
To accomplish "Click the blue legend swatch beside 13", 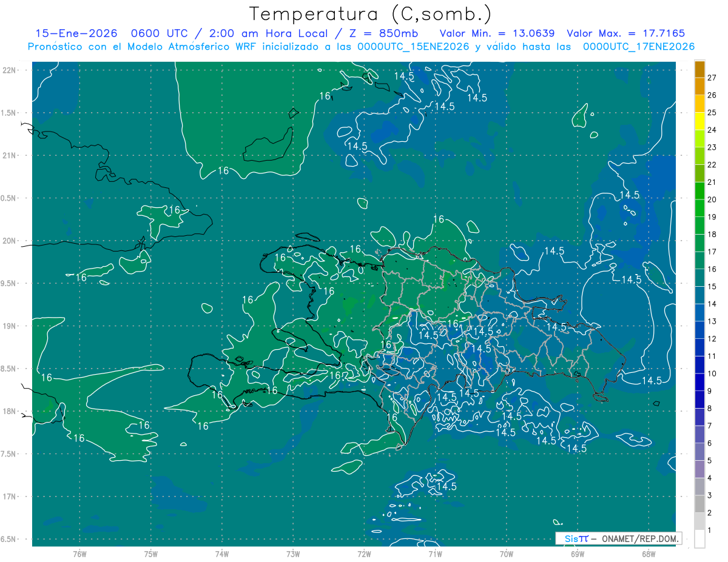I will (x=700, y=313).
